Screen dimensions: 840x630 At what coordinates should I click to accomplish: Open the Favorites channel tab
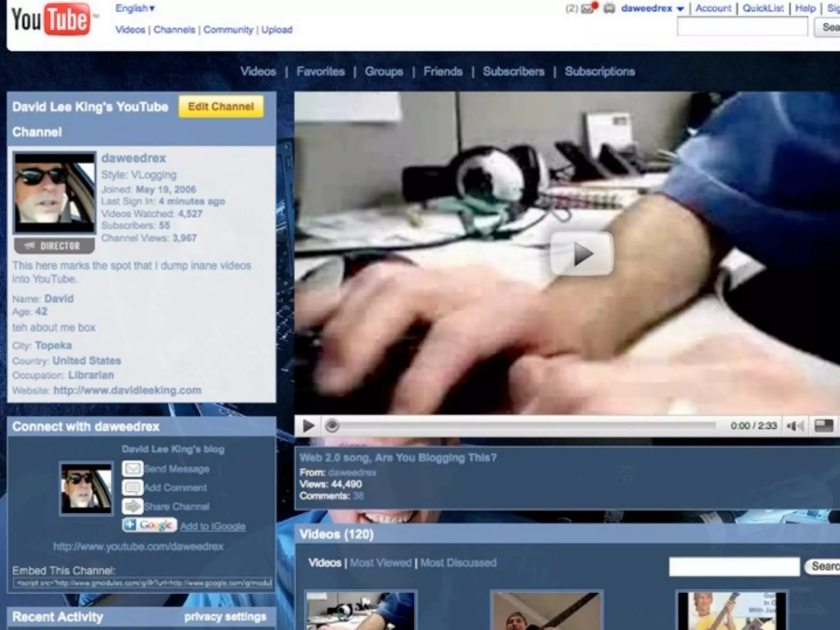[320, 72]
